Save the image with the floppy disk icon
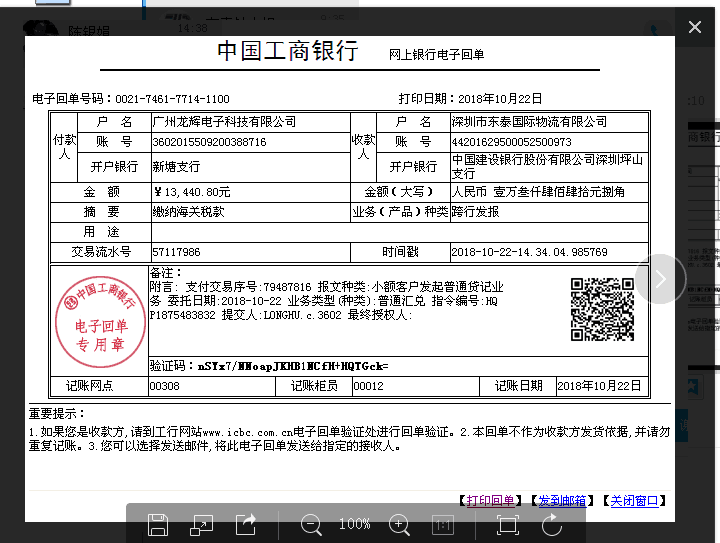The image size is (720, 543). click(x=158, y=525)
